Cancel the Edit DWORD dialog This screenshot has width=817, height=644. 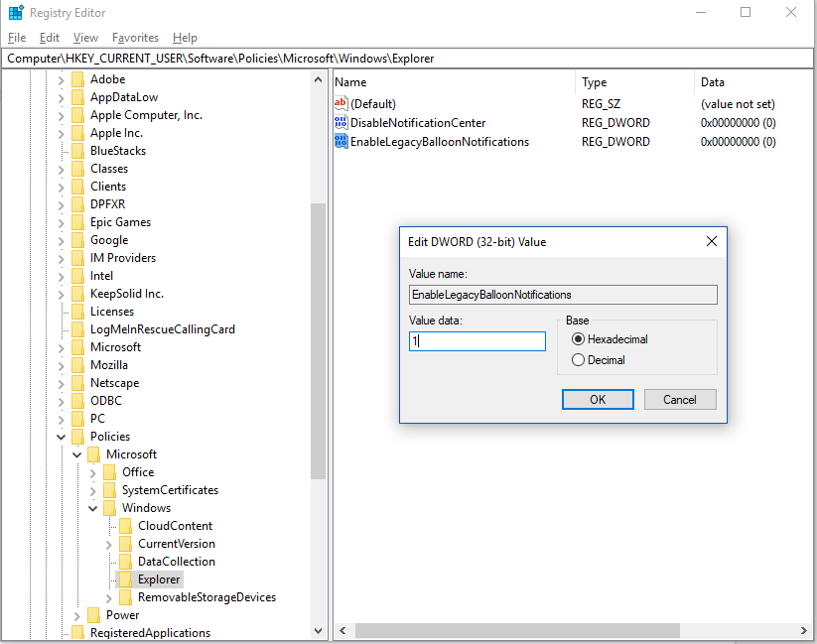(x=680, y=400)
